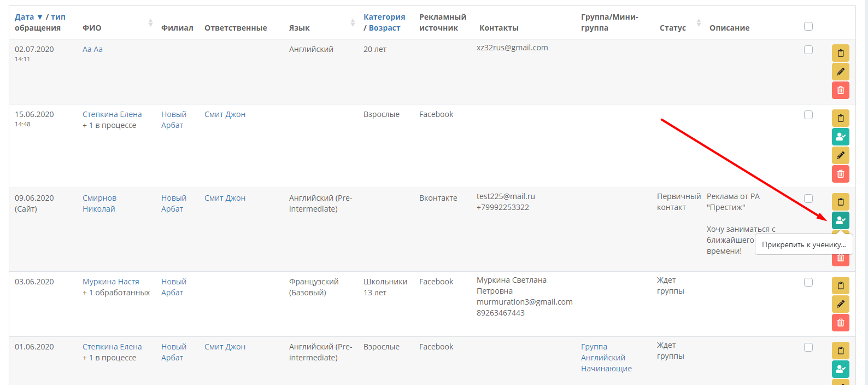Screen dimensions: 868x385
Task: Toggle the select-all checkbox in table header
Action: [x=808, y=26]
